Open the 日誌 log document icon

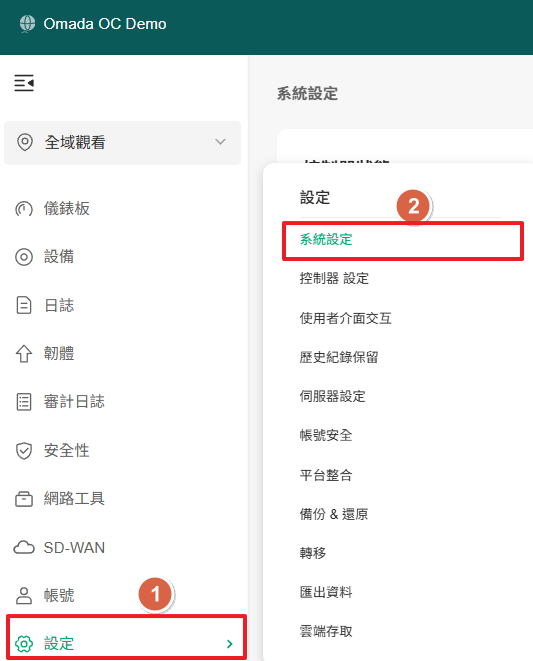24,305
